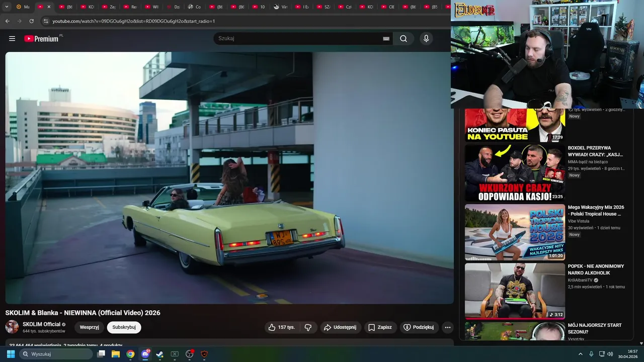Open Discord from the taskbar
644x362 pixels.
tap(145, 354)
